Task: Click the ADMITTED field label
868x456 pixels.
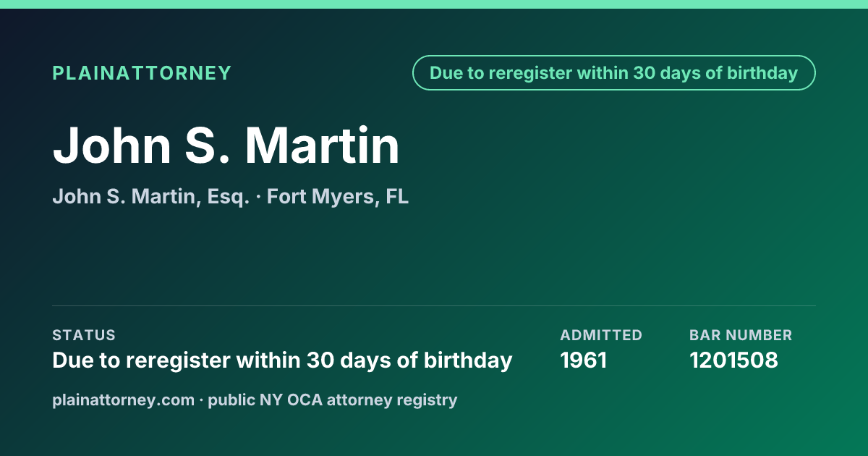Action: [x=601, y=335]
